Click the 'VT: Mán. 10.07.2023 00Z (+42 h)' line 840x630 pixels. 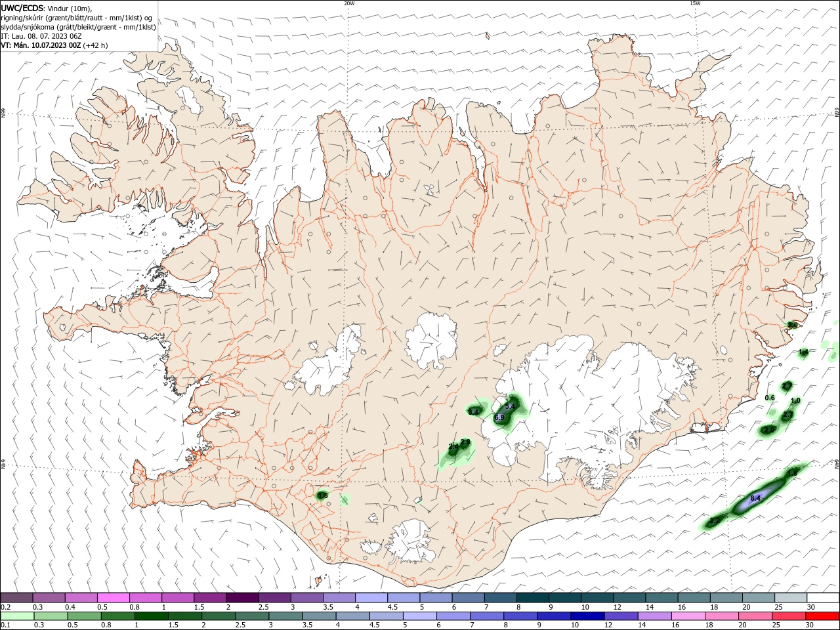coord(54,45)
